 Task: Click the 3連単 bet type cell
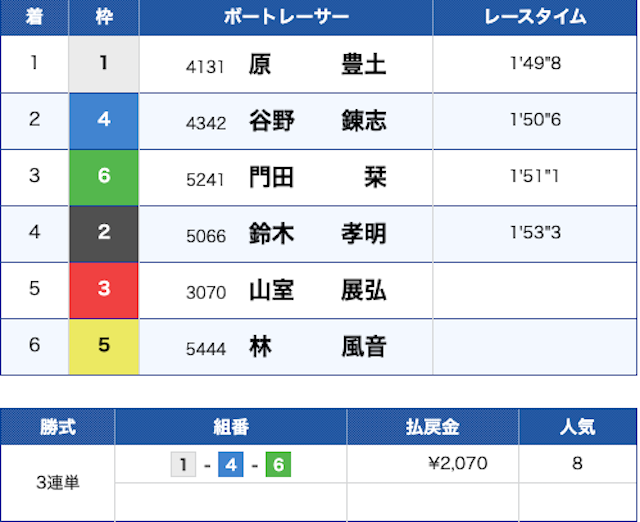[x=58, y=482]
